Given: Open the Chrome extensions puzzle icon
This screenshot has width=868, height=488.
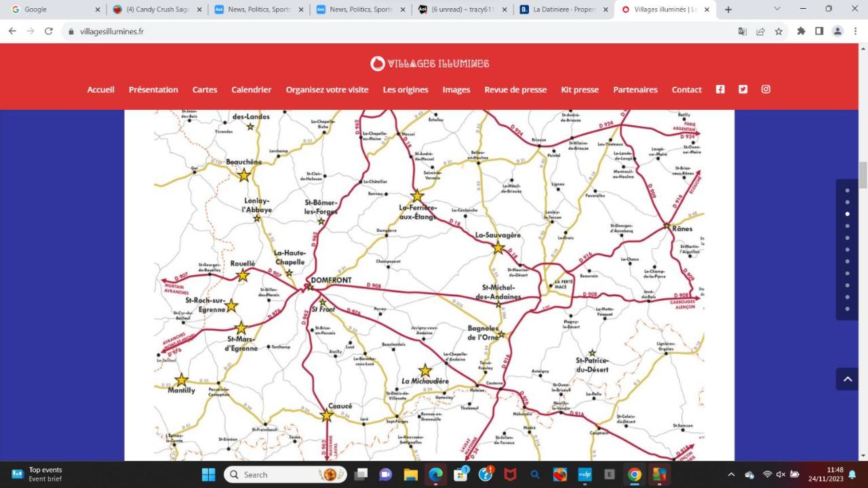Looking at the screenshot, I should click(801, 31).
